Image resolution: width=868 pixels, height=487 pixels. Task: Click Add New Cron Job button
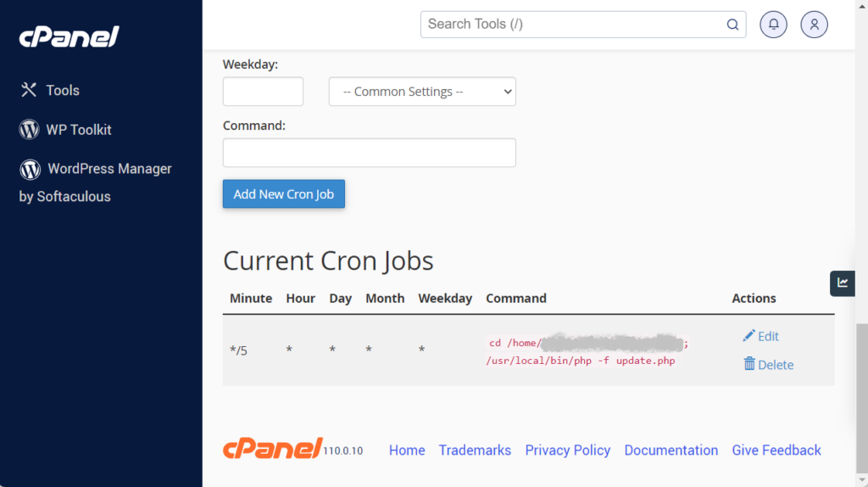click(x=284, y=194)
